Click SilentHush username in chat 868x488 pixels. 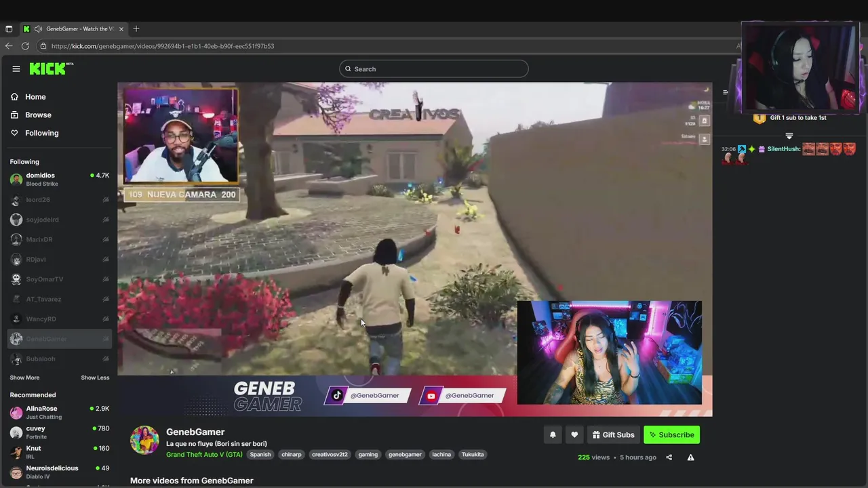click(x=783, y=149)
